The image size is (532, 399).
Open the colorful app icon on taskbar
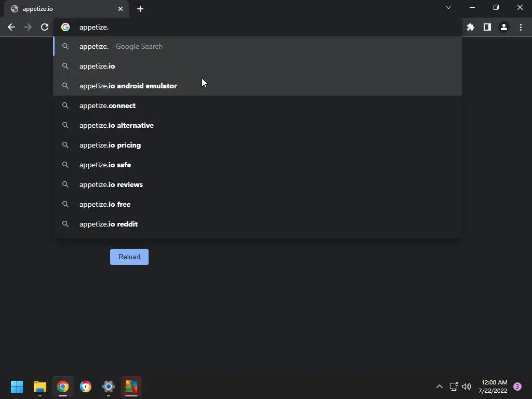(131, 387)
